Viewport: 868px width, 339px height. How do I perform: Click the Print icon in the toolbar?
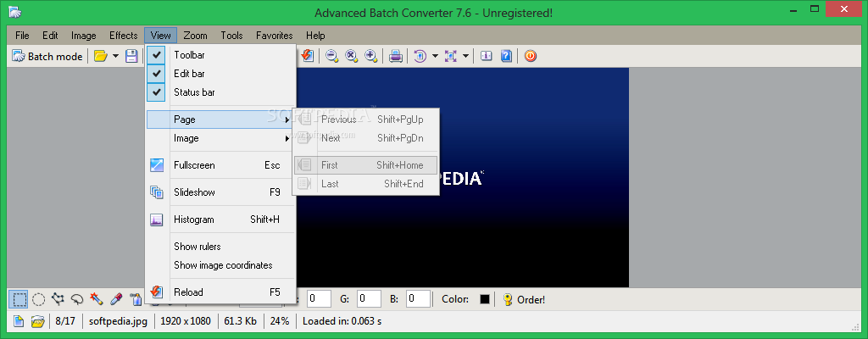pos(395,56)
